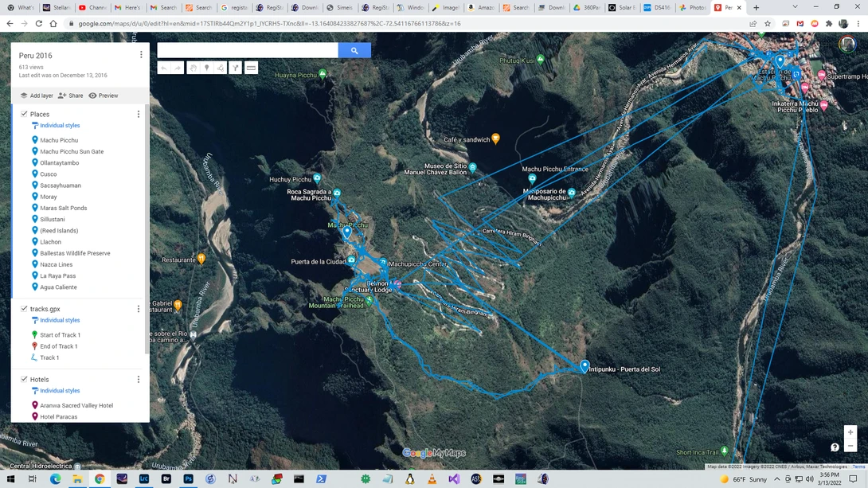Select Nazca Lines entry
Image resolution: width=868 pixels, height=488 pixels.
click(56, 264)
